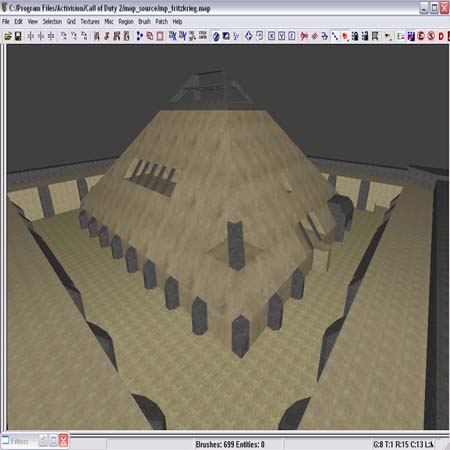450x450 pixels.
Task: Open the Selection menu
Action: click(52, 22)
